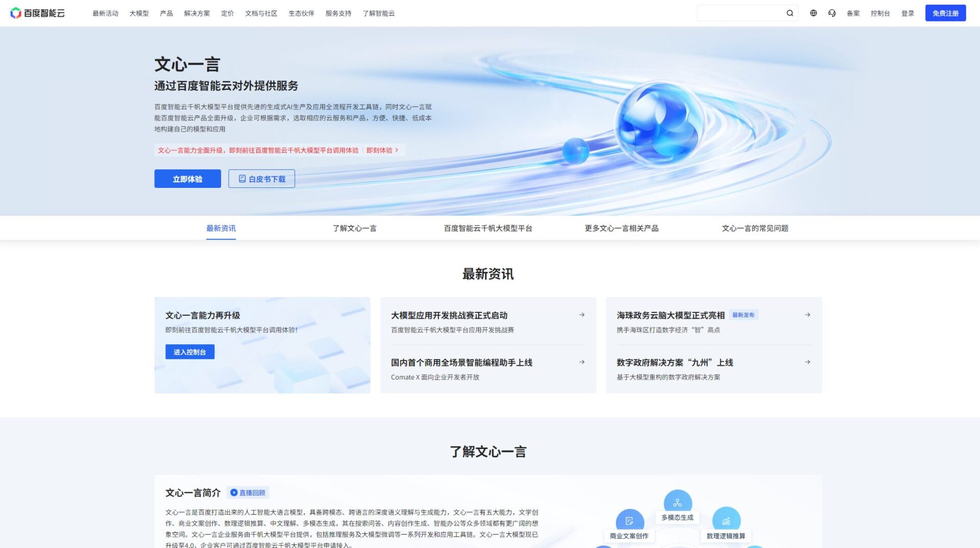Click the 商业文案创作 feature icon
The height and width of the screenshot is (548, 980).
[x=630, y=521]
